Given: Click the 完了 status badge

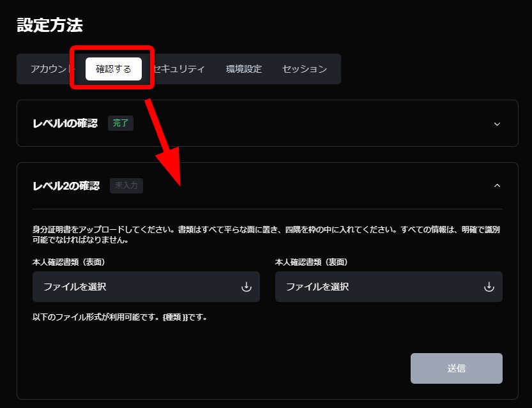Looking at the screenshot, I should click(x=121, y=123).
